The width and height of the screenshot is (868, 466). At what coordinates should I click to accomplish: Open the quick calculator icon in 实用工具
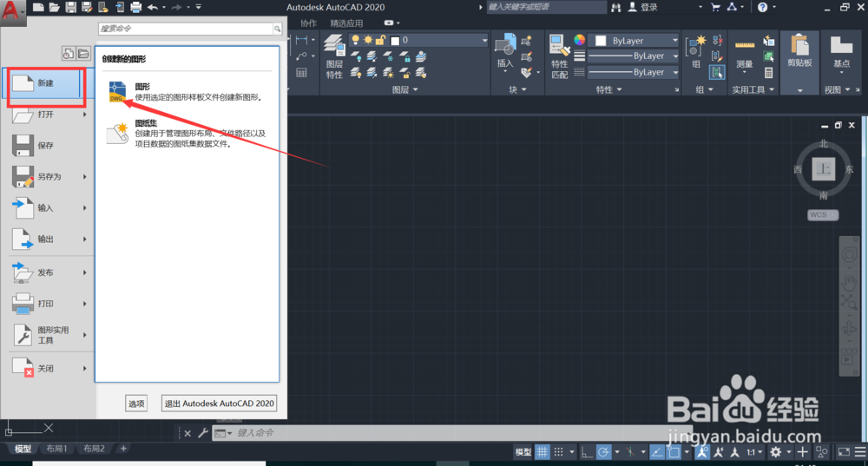pos(769,73)
